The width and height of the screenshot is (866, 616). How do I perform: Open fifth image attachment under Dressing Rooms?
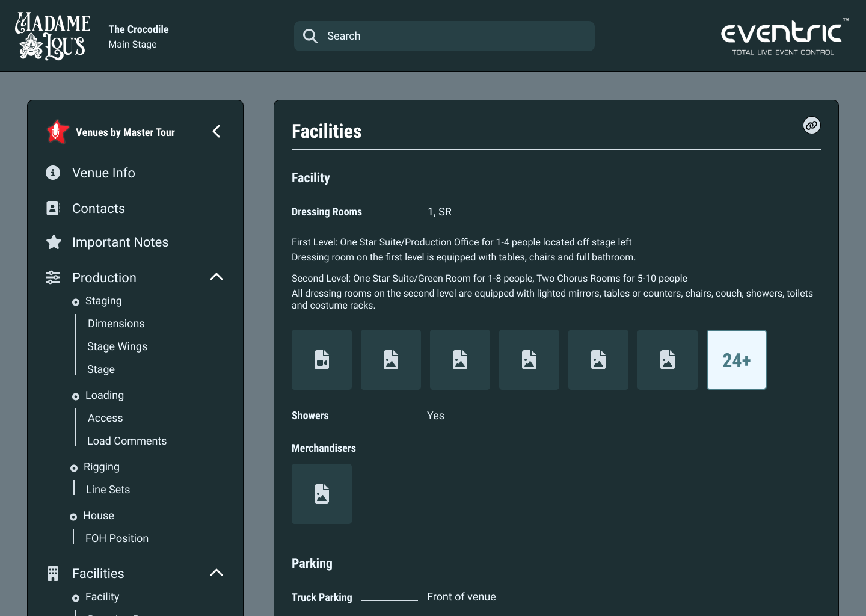[668, 360]
